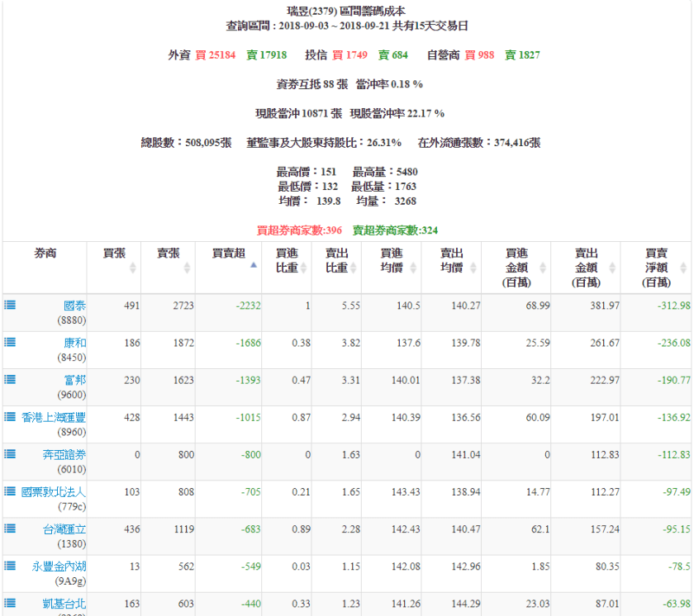Viewport: 694px width, 616px height.
Task: Open the 康和 broker link
Action: click(74, 343)
